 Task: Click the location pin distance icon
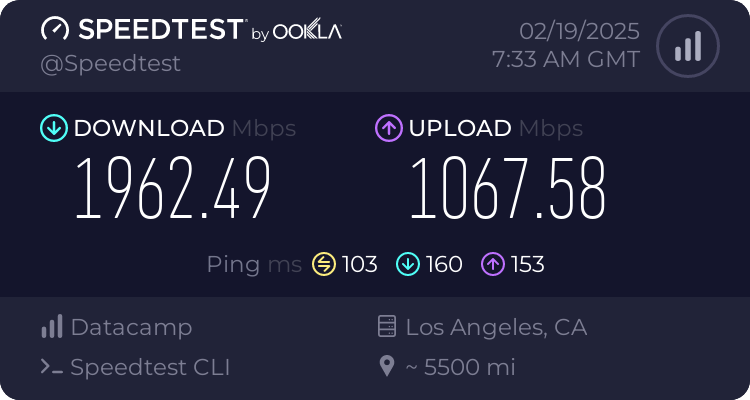tap(386, 367)
